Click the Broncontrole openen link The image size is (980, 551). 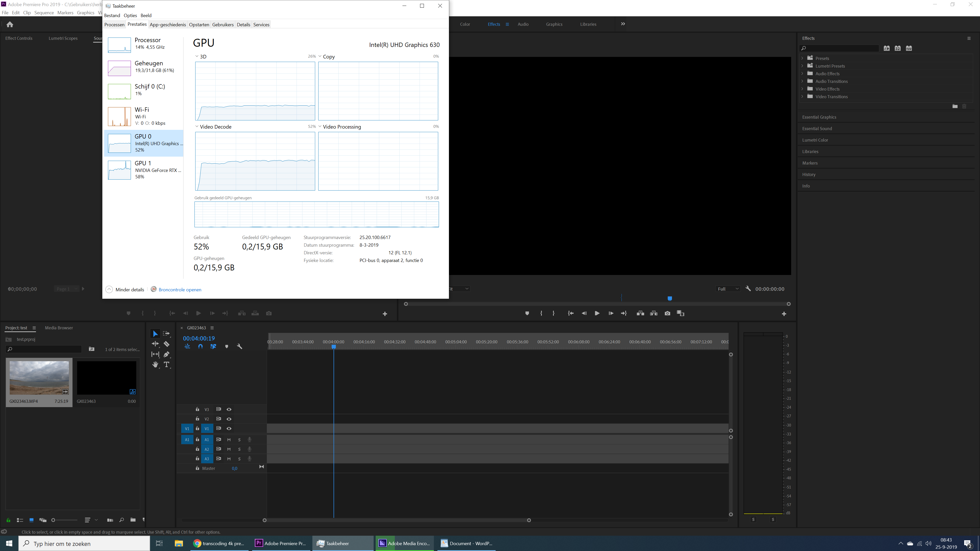coord(180,289)
